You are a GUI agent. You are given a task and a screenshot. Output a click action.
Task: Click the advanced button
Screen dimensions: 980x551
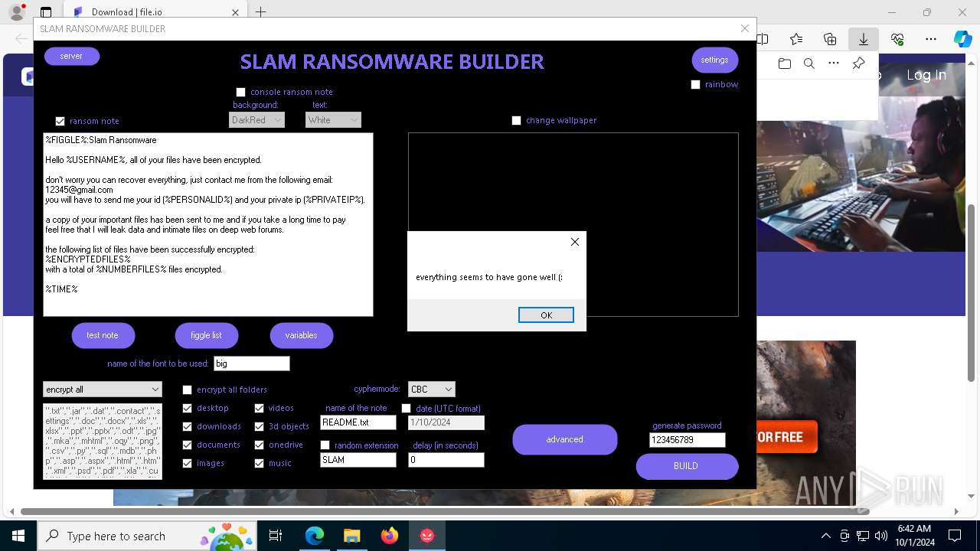pyautogui.click(x=565, y=439)
